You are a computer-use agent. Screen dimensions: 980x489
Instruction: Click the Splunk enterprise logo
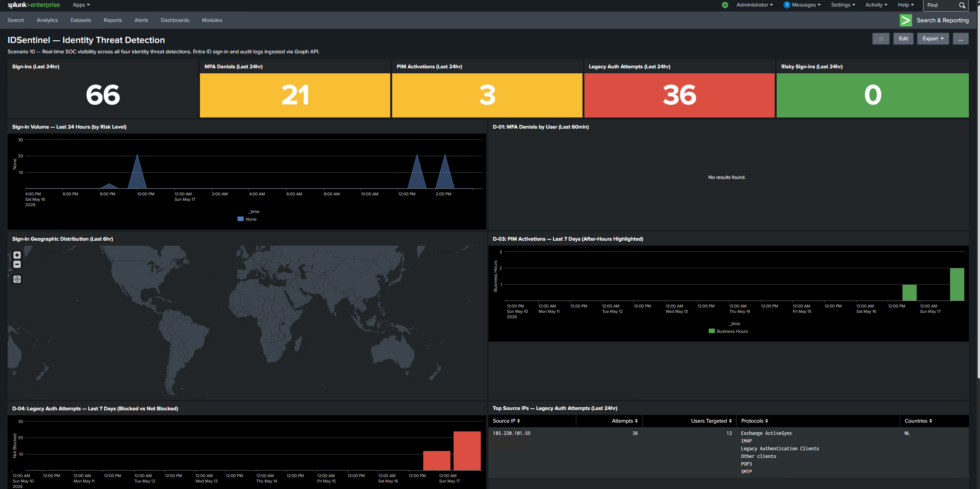coord(34,5)
